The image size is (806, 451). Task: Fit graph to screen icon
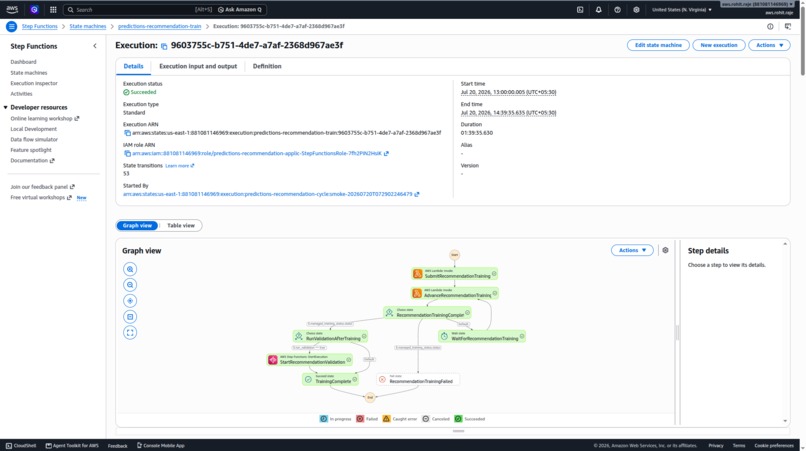(x=130, y=317)
